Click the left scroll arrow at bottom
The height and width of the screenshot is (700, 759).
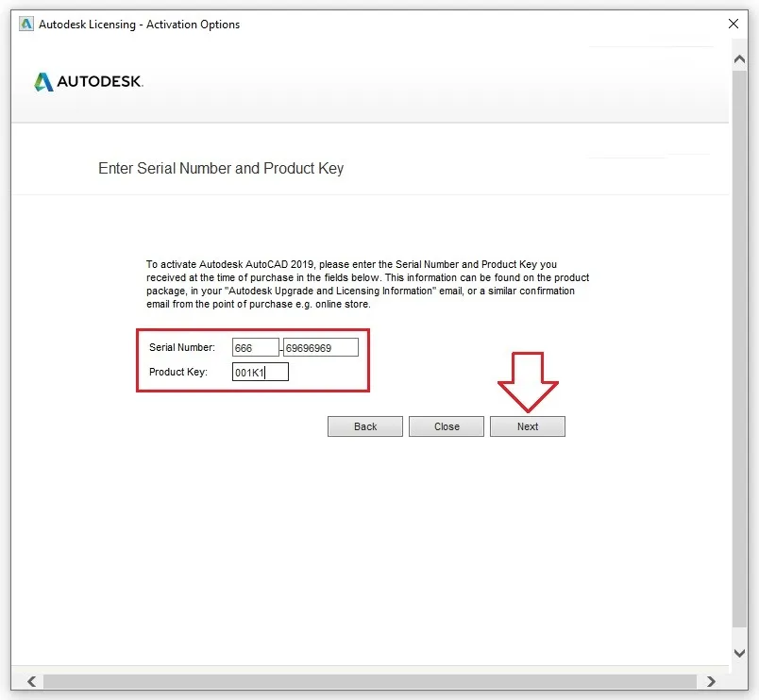(30, 681)
